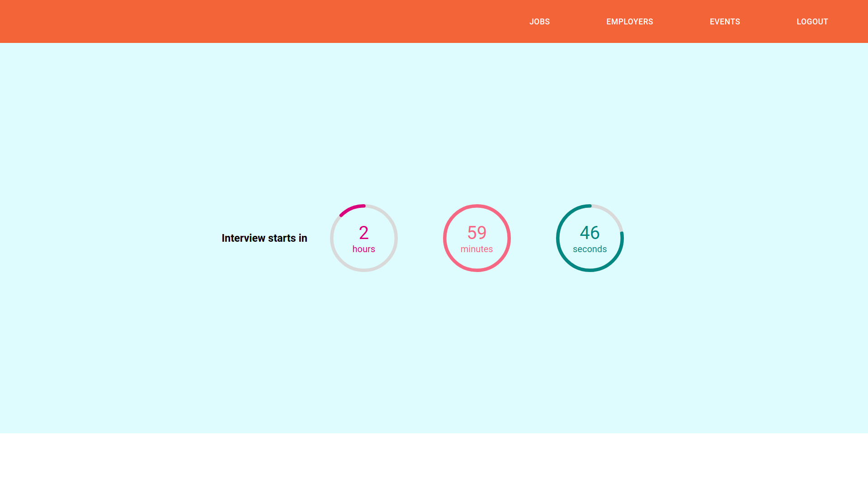868x488 pixels.
Task: Click the number 59 in minutes circle
Action: (x=476, y=233)
